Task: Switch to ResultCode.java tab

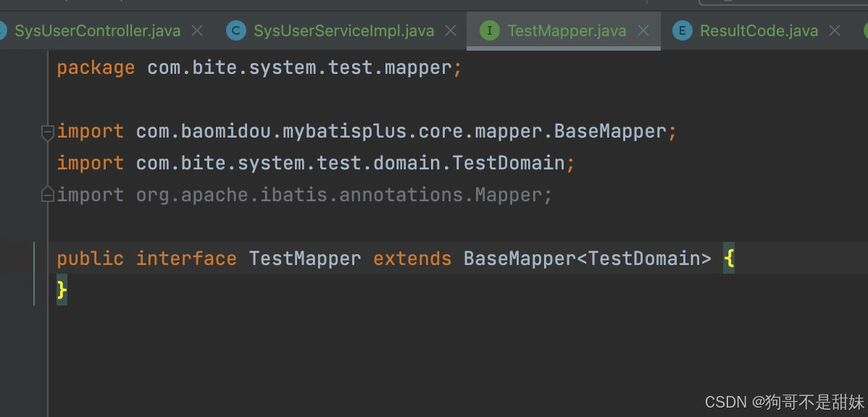Action: [759, 31]
